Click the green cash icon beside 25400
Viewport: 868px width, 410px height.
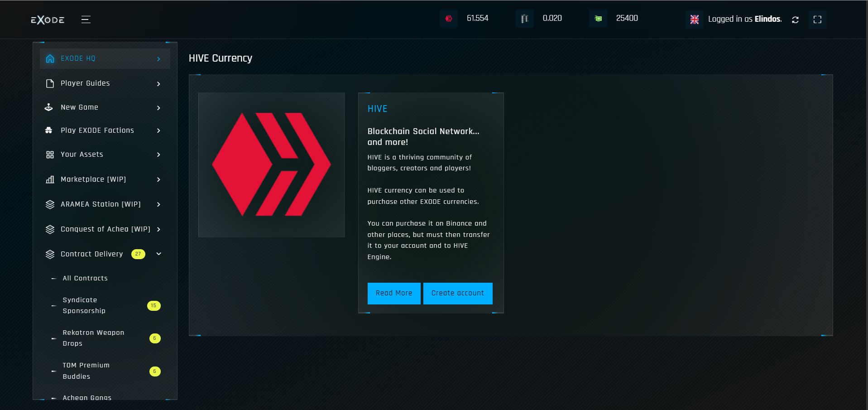pos(598,19)
